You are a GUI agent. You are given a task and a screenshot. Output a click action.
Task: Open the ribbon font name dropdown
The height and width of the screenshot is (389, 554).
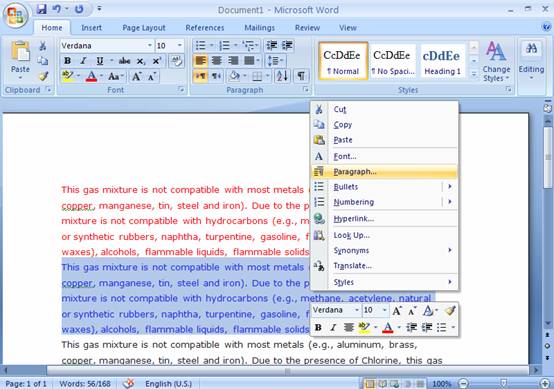(150, 46)
